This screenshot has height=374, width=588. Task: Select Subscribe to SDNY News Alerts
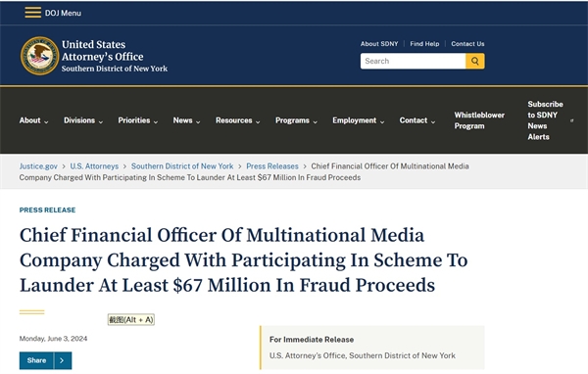click(545, 120)
